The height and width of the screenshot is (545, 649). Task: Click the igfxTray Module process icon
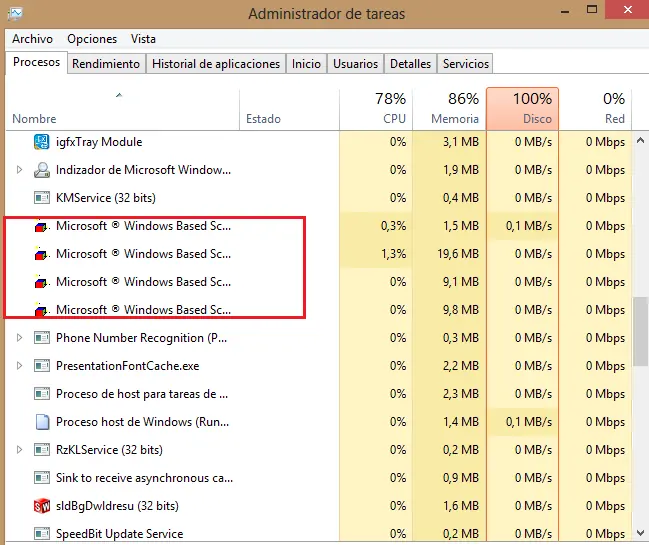[41, 142]
